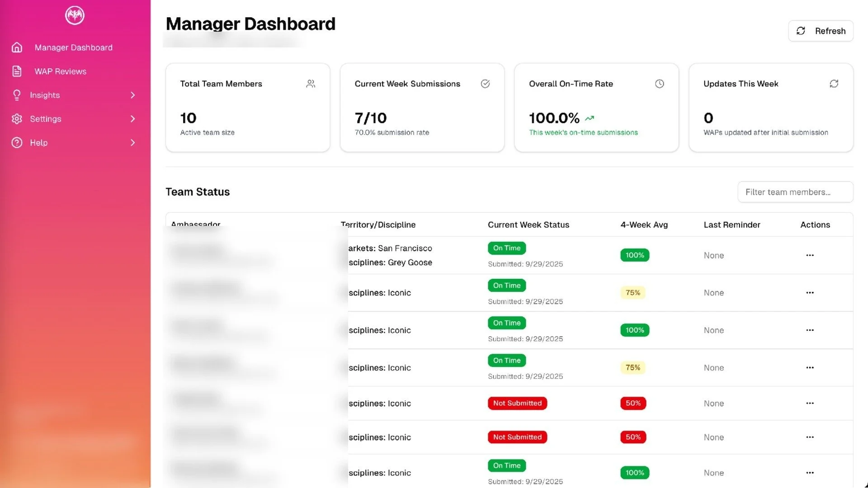Click the upward trend arrow beside 100.0%
The image size is (868, 488).
(590, 118)
